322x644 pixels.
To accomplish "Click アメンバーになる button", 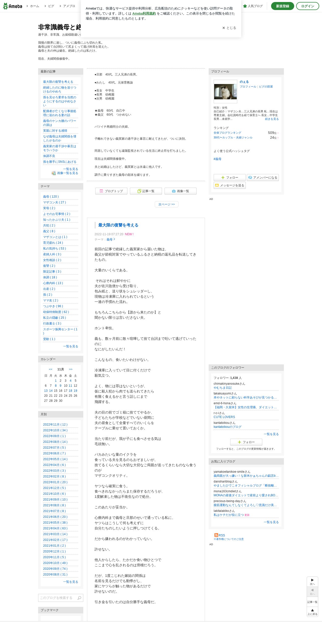I will click(x=263, y=178).
